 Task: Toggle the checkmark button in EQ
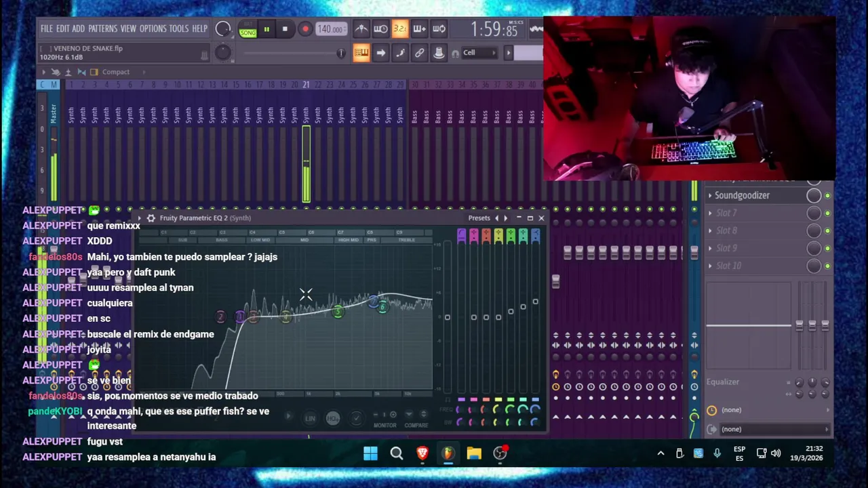tap(356, 418)
